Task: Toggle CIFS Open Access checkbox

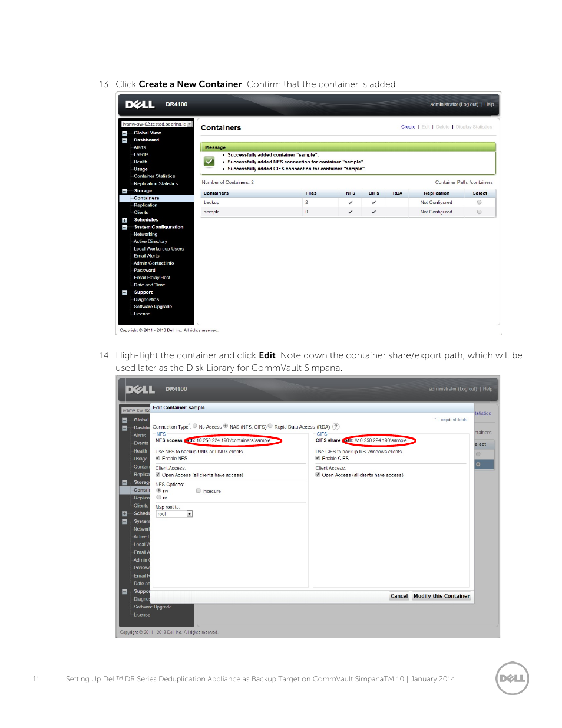Action: (x=318, y=475)
